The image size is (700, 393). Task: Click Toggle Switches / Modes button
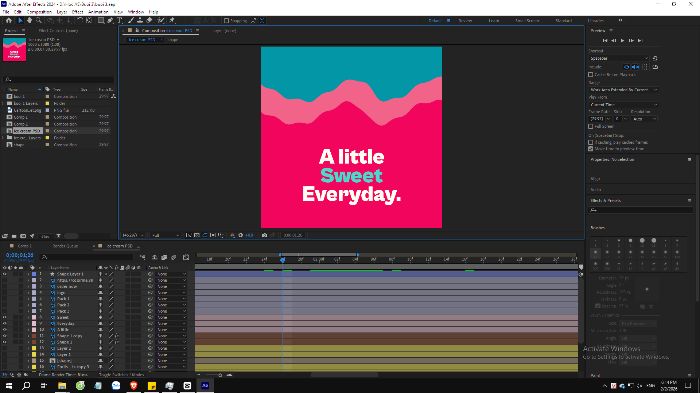tap(121, 375)
